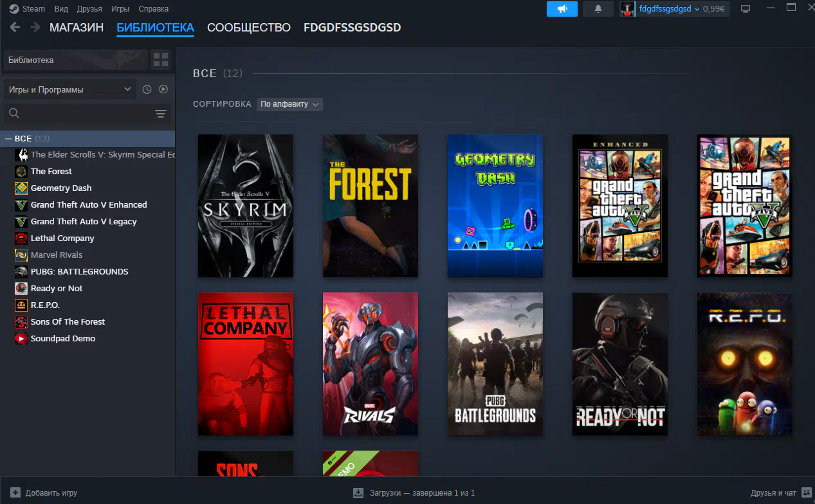The image size is (815, 504).
Task: Click the 0,59€ wallet balance
Action: [714, 9]
